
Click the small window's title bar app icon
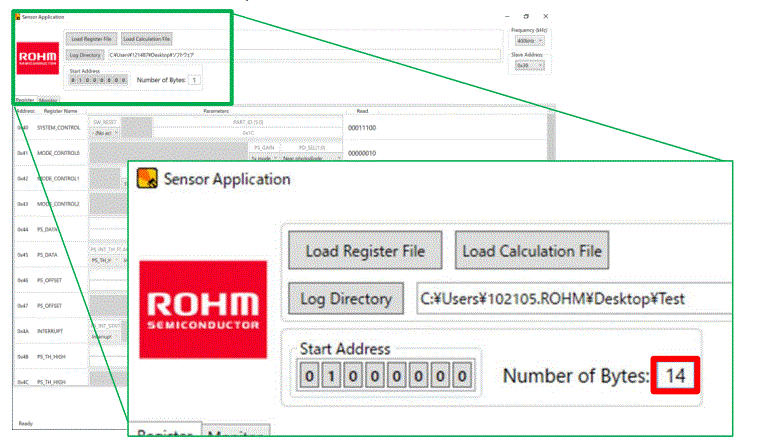[x=17, y=17]
